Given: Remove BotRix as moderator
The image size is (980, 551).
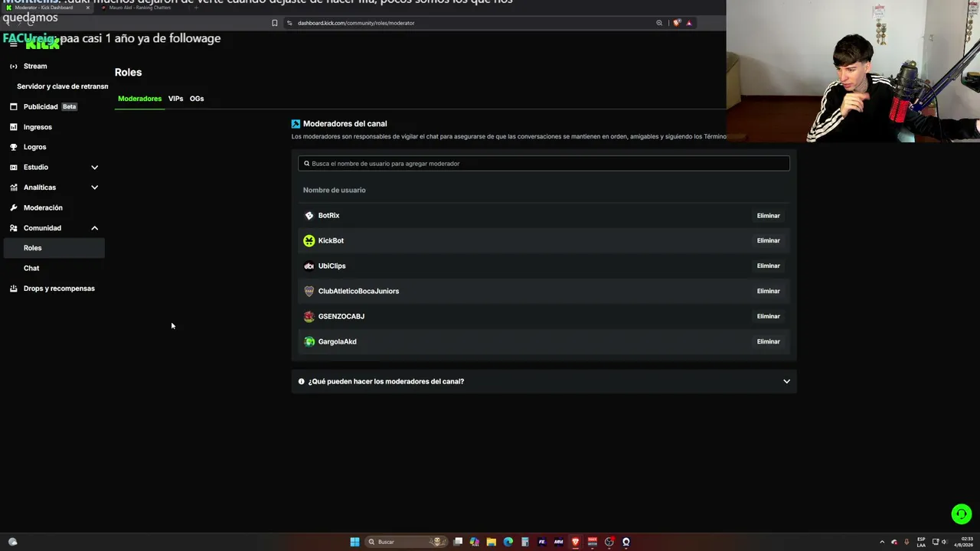Looking at the screenshot, I should (x=769, y=216).
